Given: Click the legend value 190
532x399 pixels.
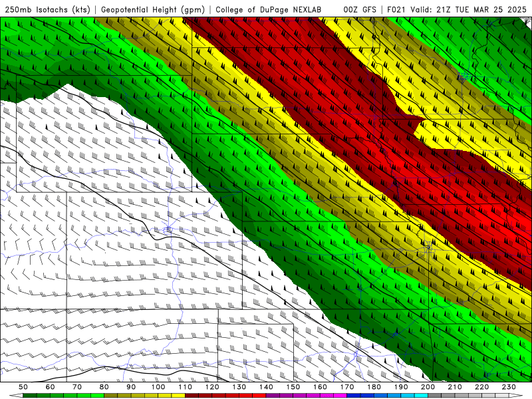Looking at the screenshot, I should [401, 387].
